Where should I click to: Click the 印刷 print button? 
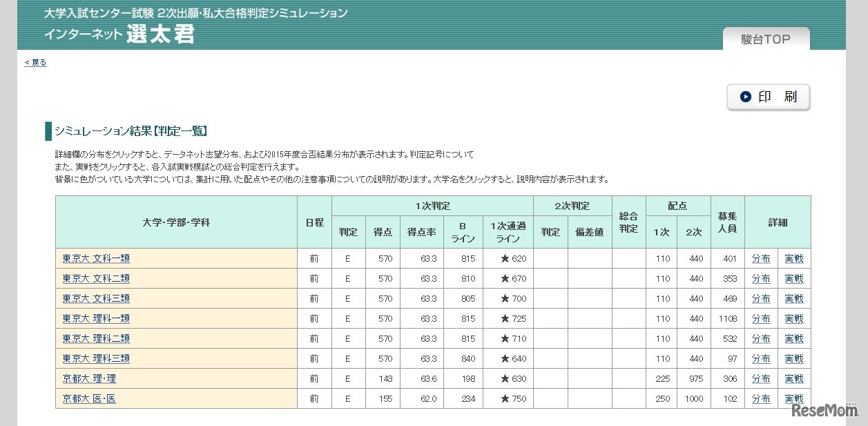pyautogui.click(x=769, y=97)
